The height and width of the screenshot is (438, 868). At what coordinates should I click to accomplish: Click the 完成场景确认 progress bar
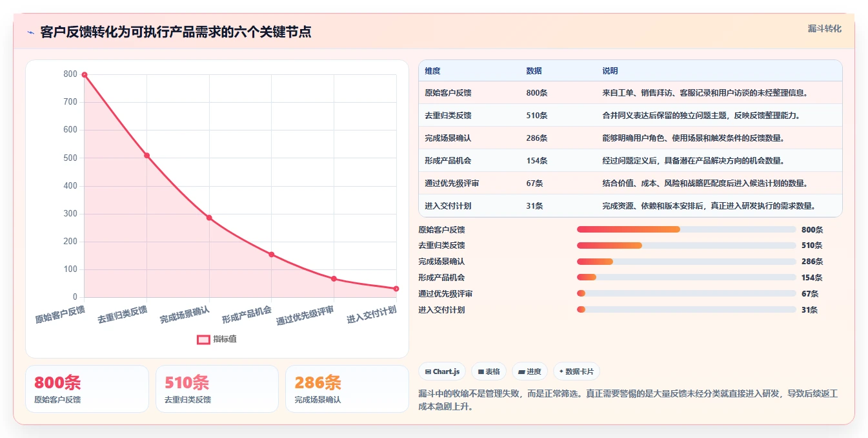687,262
